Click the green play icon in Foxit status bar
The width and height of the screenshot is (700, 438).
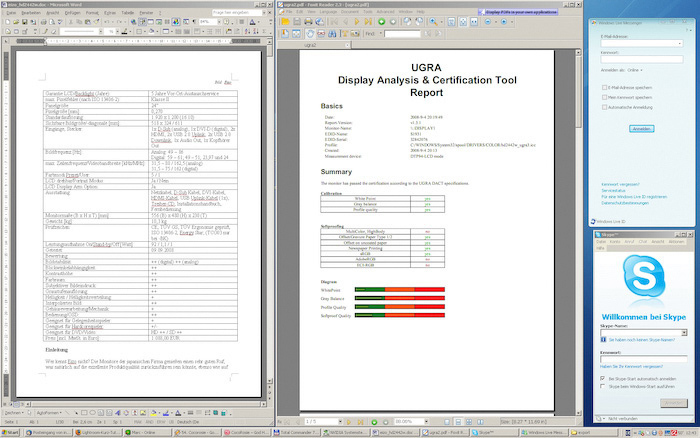(374, 421)
